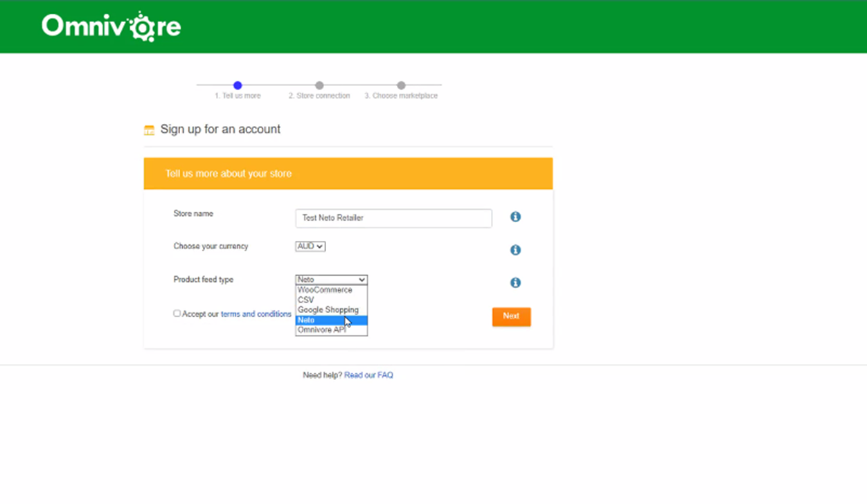Click the Store connection step dot
This screenshot has height=504, width=867.
319,86
